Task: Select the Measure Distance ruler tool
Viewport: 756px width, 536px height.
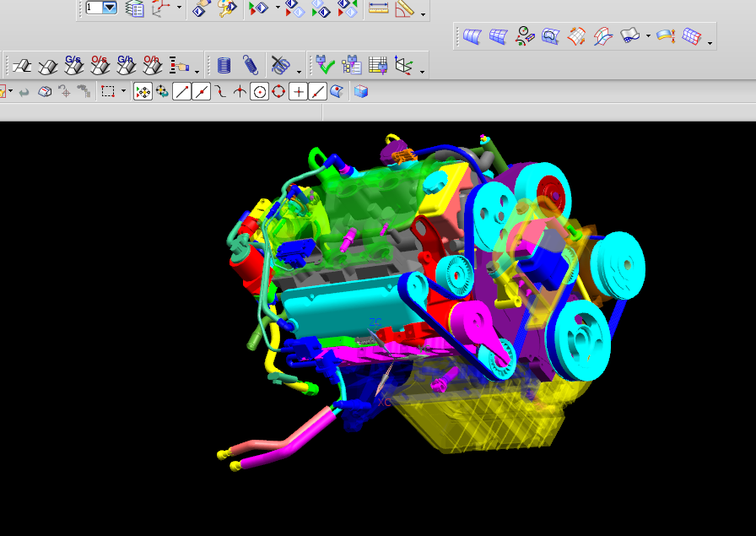Action: (x=379, y=8)
